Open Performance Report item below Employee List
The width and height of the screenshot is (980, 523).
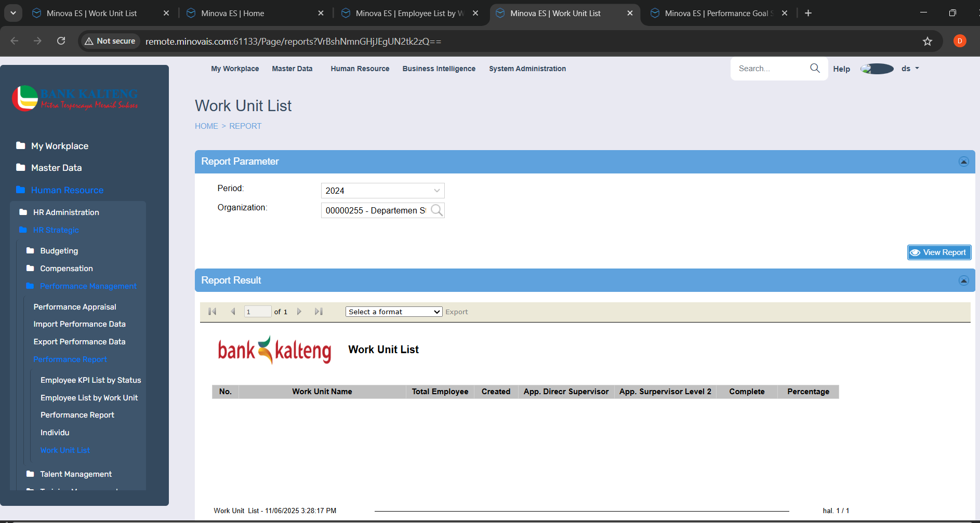77,414
